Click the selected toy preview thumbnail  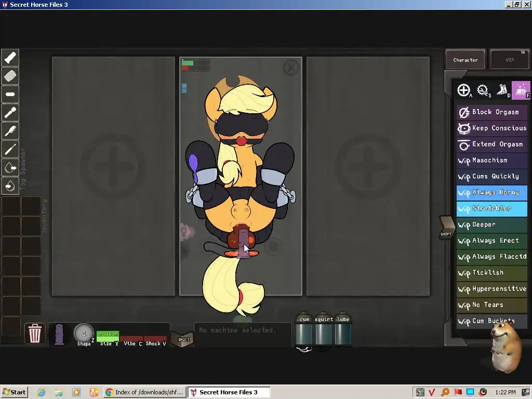(x=59, y=334)
